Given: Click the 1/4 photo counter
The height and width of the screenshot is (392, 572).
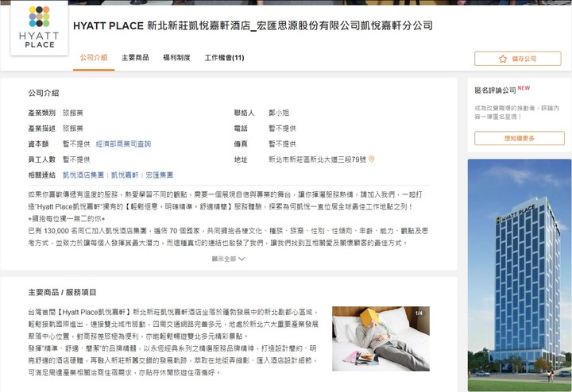Looking at the screenshot, I should click(x=419, y=313).
